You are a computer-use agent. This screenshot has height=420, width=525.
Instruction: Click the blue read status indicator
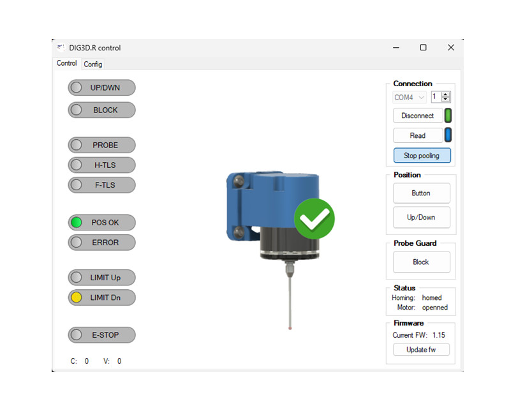point(448,135)
